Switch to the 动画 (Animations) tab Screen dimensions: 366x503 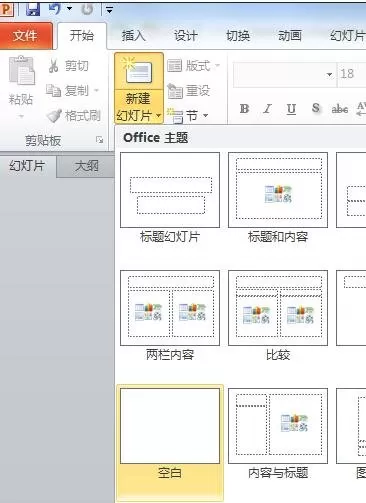[x=290, y=35]
